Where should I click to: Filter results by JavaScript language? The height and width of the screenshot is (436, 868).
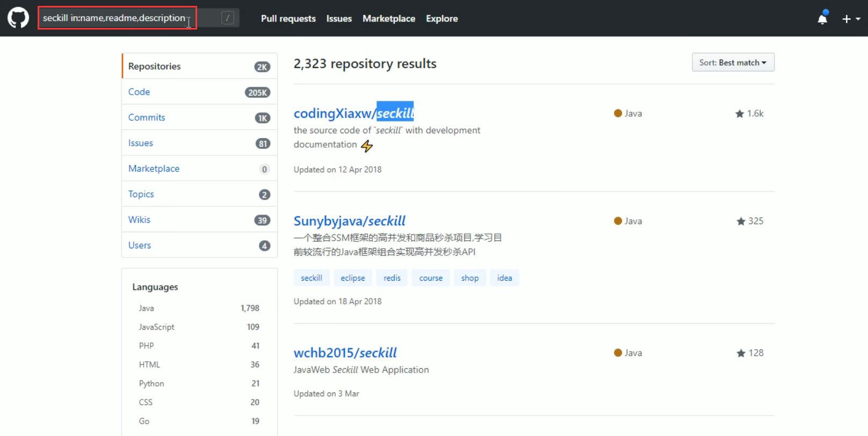pyautogui.click(x=199, y=327)
